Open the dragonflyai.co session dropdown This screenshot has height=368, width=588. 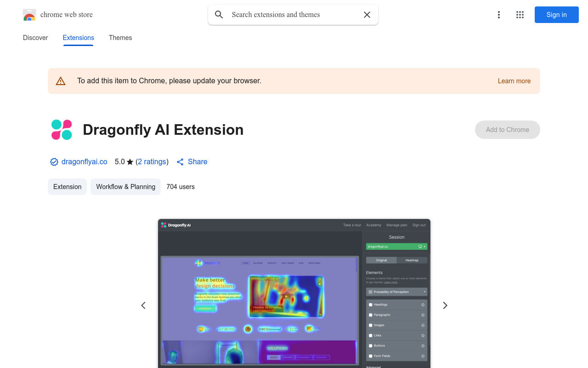pyautogui.click(x=397, y=247)
